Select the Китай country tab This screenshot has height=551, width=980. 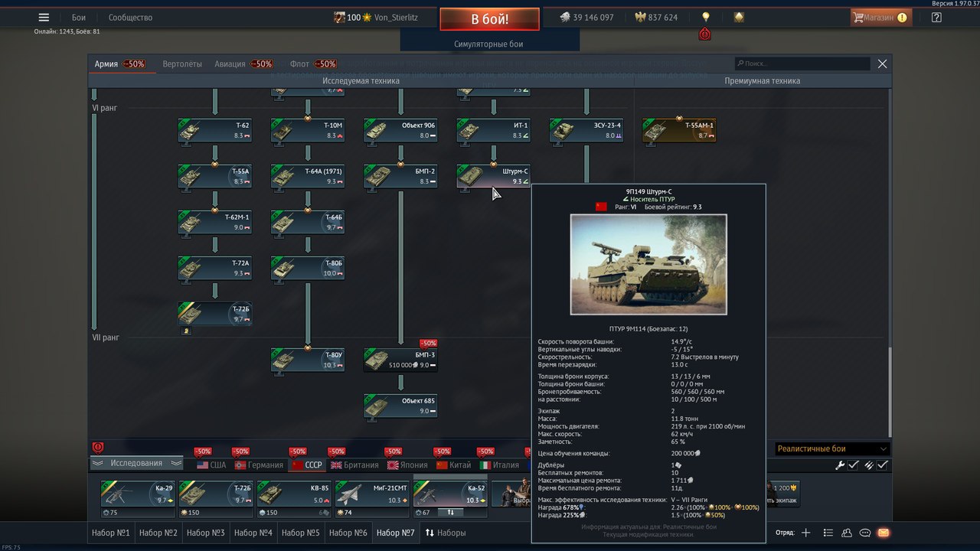[454, 465]
